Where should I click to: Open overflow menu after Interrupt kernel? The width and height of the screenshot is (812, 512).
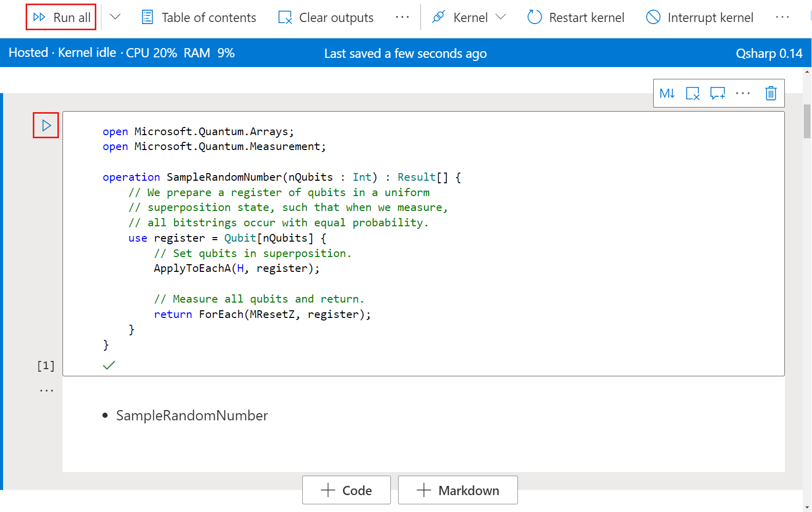pos(782,17)
